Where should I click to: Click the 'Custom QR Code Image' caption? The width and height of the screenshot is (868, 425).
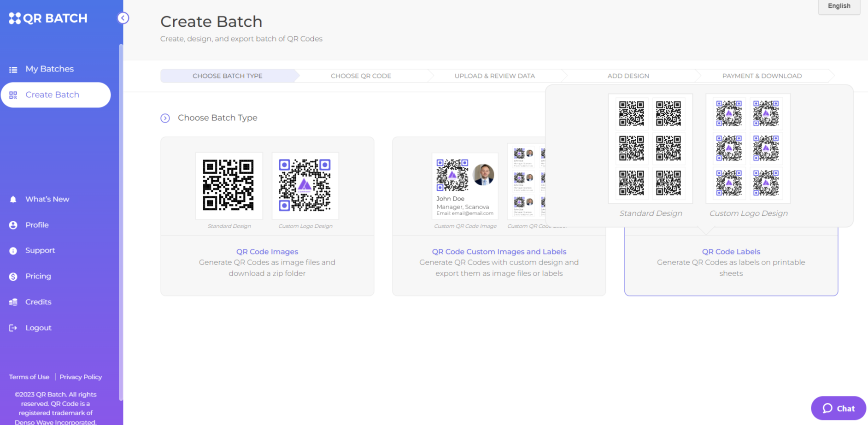pyautogui.click(x=465, y=226)
